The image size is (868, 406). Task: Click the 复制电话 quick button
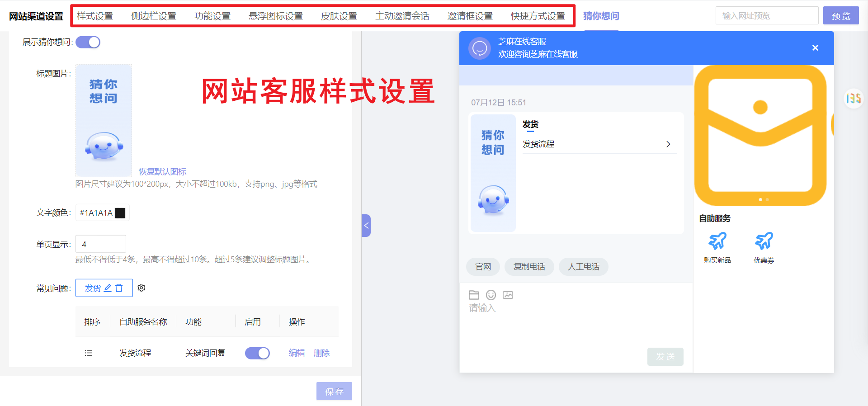529,267
